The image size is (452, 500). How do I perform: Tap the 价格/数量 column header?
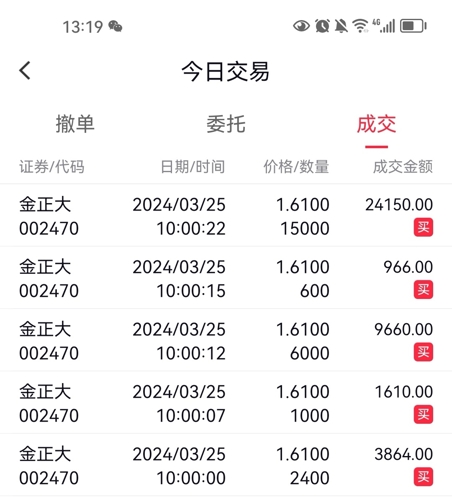click(x=296, y=167)
